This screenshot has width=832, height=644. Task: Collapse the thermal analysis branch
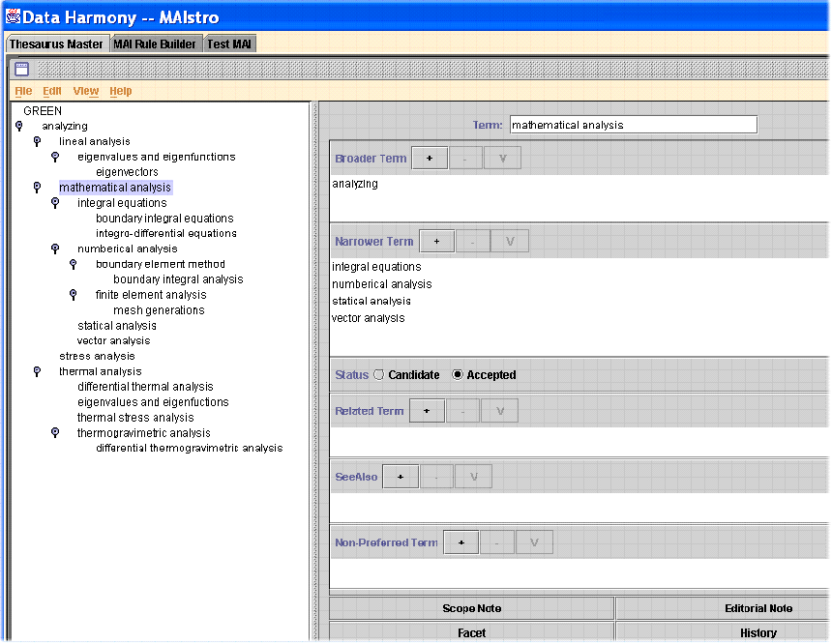(37, 371)
